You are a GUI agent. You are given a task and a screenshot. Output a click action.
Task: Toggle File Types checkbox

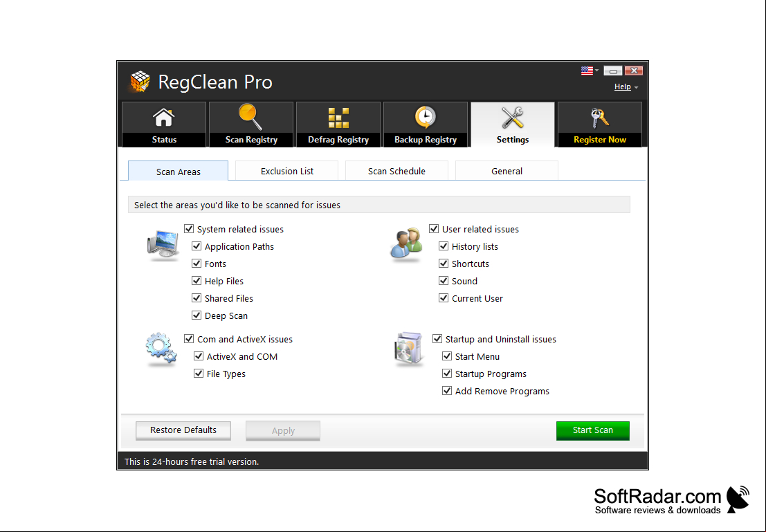pyautogui.click(x=199, y=374)
